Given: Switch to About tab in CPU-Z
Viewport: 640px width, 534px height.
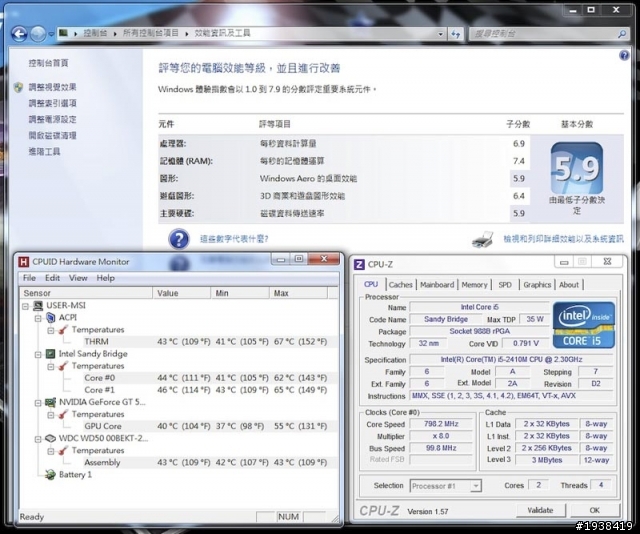Looking at the screenshot, I should click(569, 285).
